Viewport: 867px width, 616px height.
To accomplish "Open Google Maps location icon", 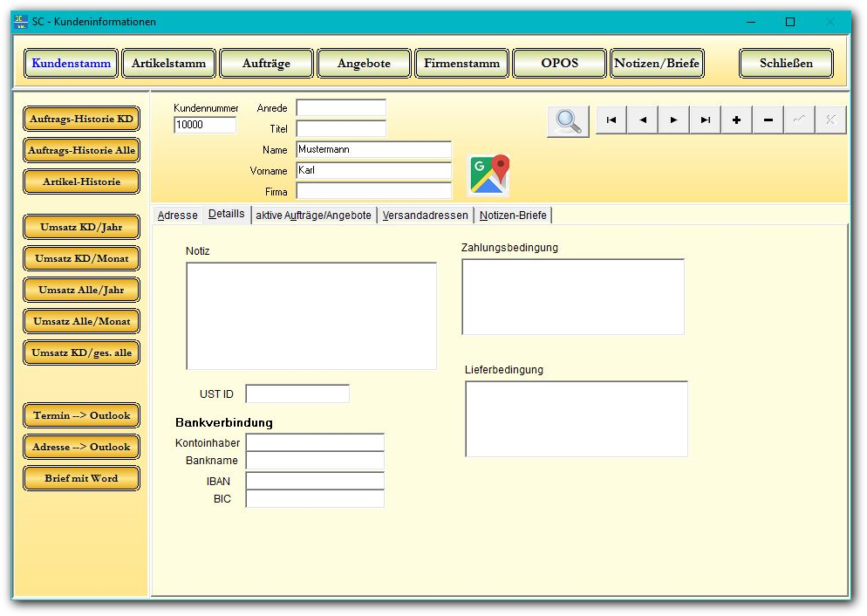I will pos(488,175).
